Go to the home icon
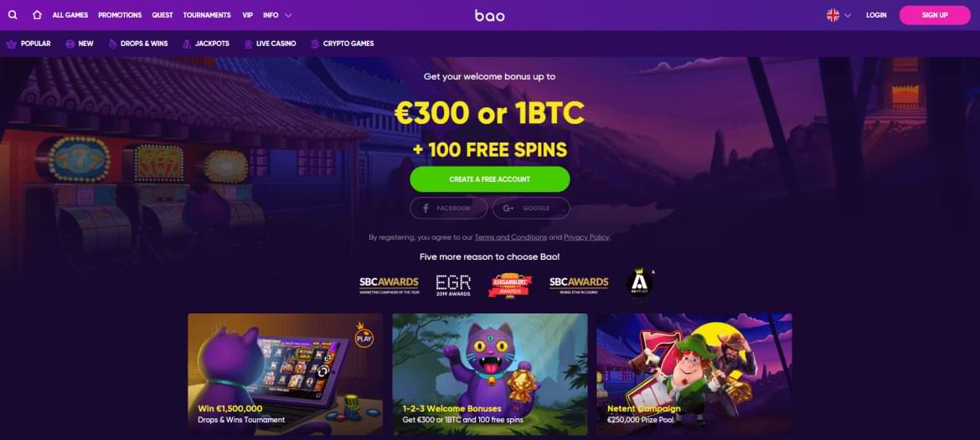 tap(37, 15)
